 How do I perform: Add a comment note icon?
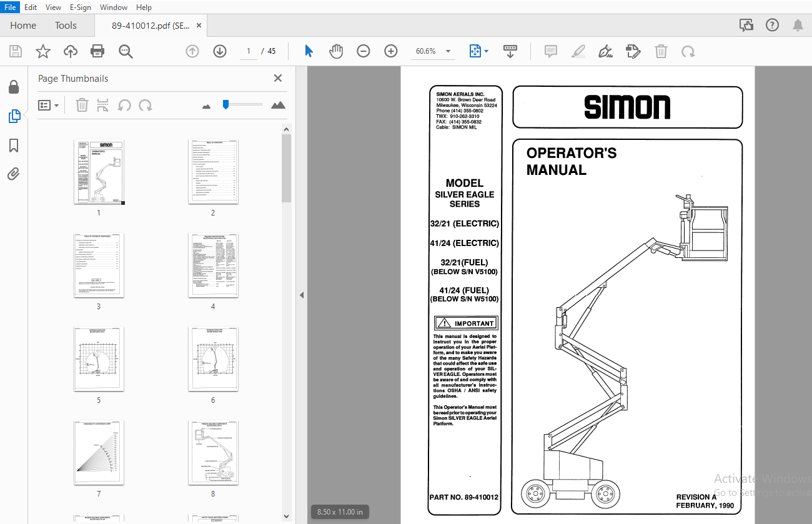(551, 51)
